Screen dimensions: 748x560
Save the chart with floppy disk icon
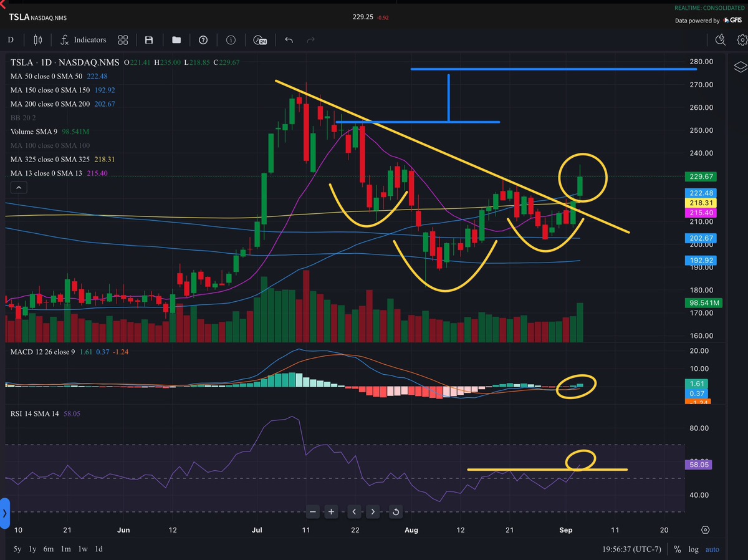149,40
